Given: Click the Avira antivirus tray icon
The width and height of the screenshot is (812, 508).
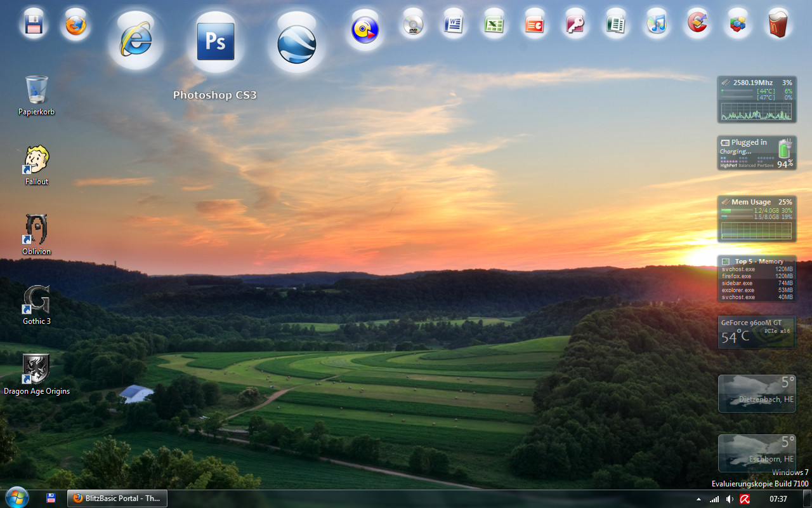Looking at the screenshot, I should pos(745,499).
